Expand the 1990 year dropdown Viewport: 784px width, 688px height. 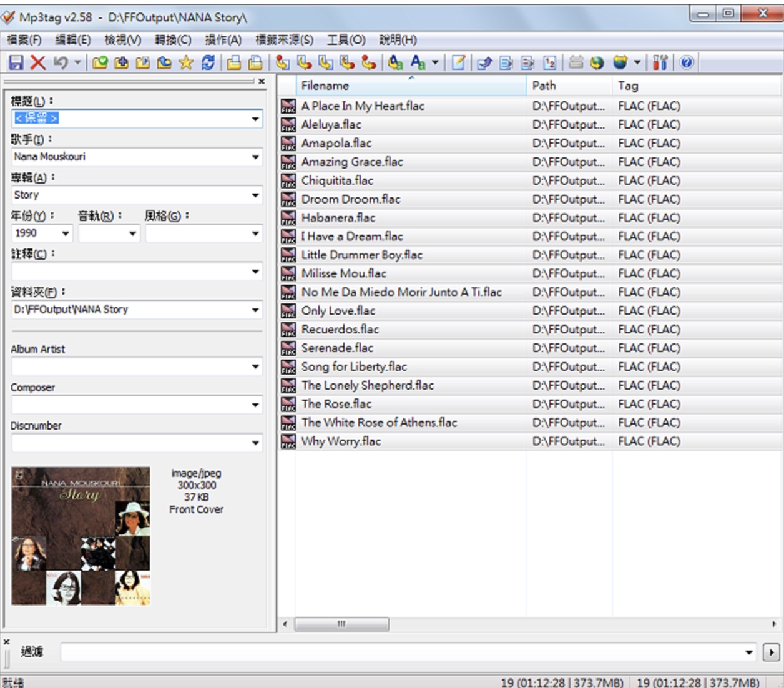pyautogui.click(x=66, y=233)
